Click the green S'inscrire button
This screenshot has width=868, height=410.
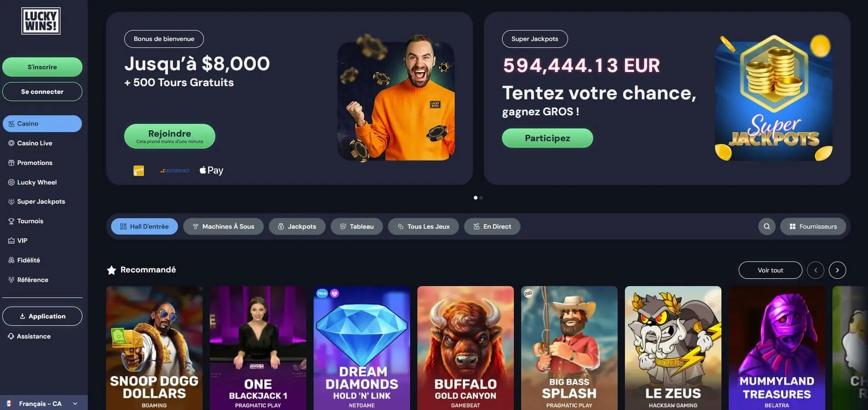click(x=42, y=67)
